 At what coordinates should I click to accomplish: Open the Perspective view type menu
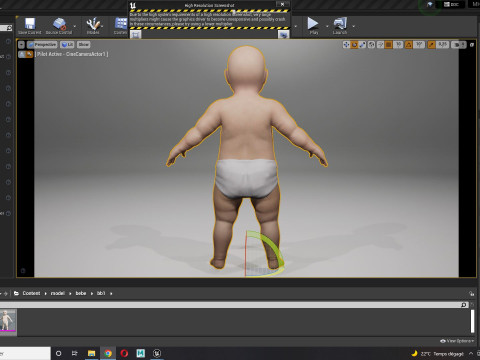click(42, 44)
